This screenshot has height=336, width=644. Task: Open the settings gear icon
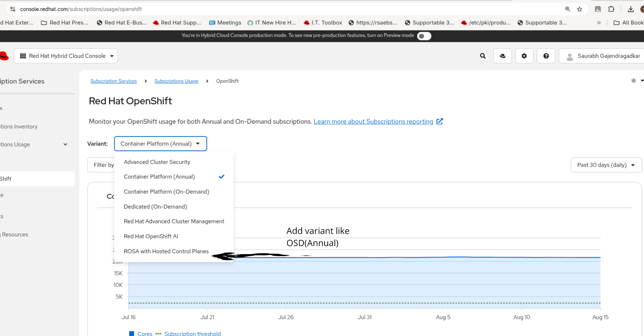(524, 56)
